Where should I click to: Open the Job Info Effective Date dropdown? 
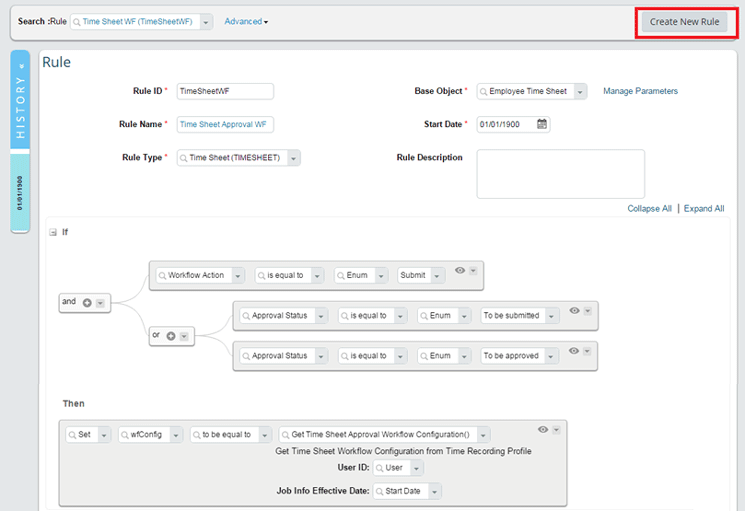tap(433, 491)
